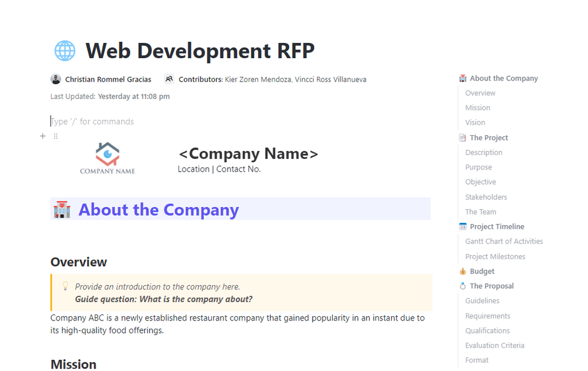The image size is (588, 371).
Task: Click the contributors people icon
Action: point(169,78)
